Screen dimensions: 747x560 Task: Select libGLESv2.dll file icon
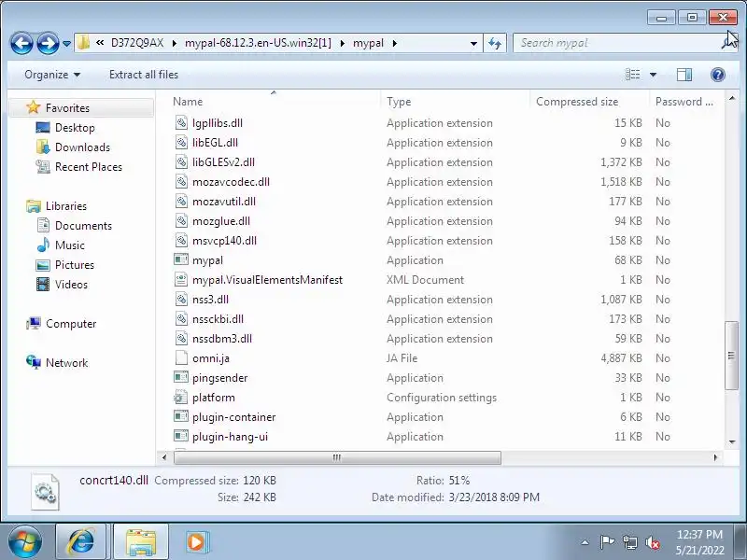coord(181,161)
